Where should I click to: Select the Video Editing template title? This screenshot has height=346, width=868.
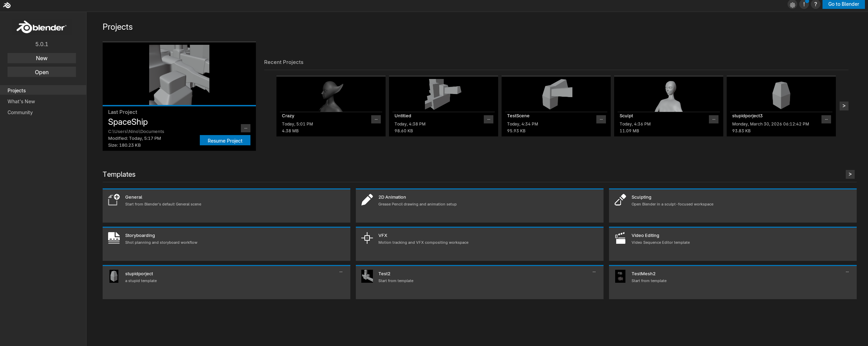pyautogui.click(x=645, y=236)
